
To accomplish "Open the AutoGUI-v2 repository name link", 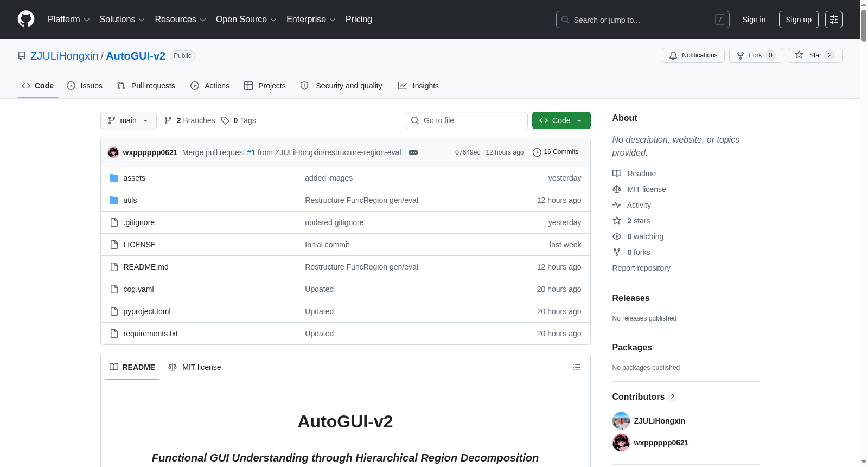I will [136, 56].
